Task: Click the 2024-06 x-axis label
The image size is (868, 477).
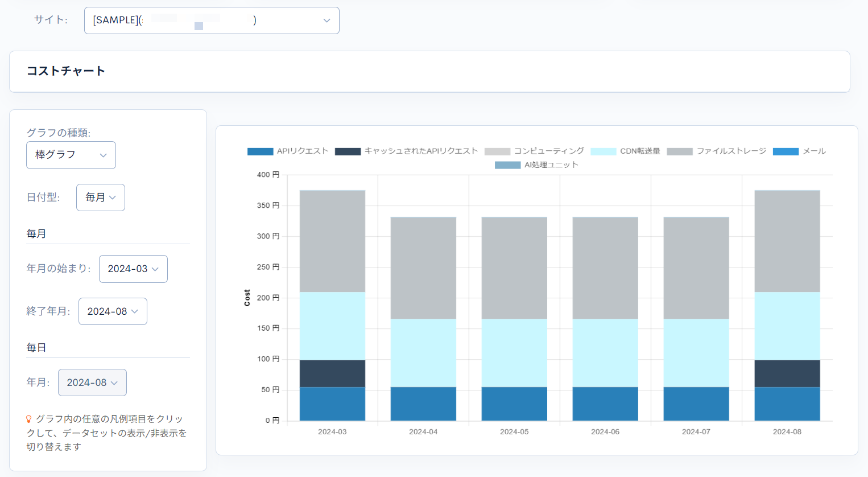Action: (605, 432)
